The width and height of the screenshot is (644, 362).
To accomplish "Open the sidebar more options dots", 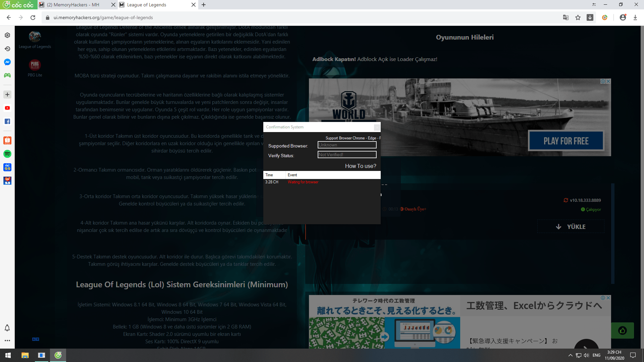I will click(x=7, y=341).
